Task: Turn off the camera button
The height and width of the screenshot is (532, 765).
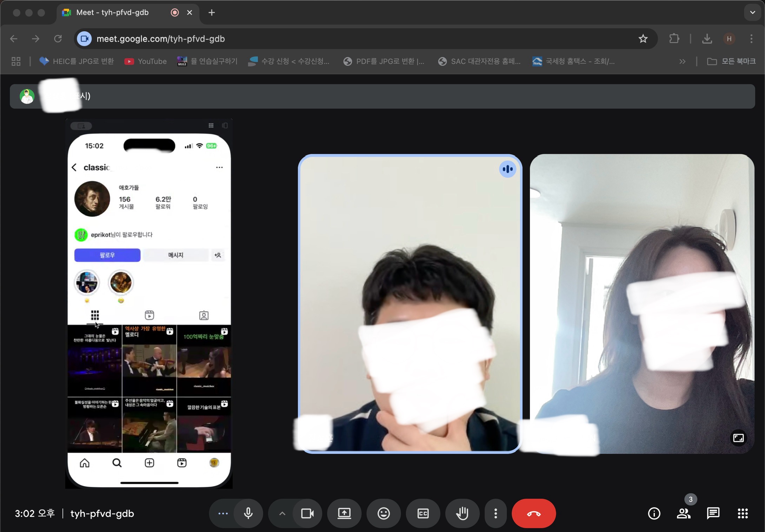Action: tap(307, 513)
